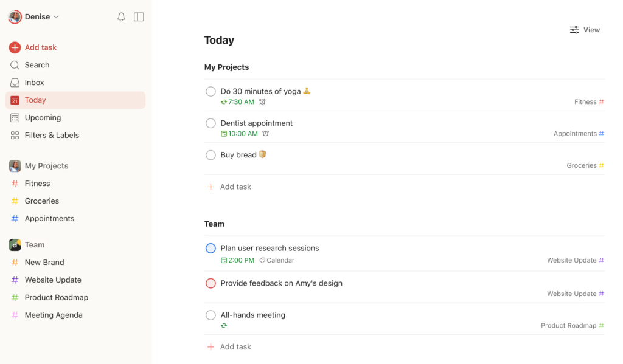Click the recurring icon on All-hands meeting
The width and height of the screenshot is (623, 364).
224,325
